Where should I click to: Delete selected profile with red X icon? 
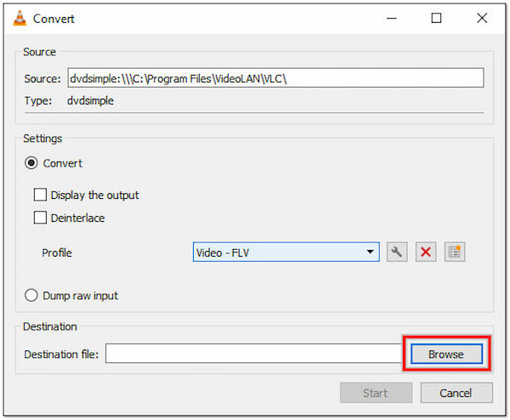click(426, 252)
